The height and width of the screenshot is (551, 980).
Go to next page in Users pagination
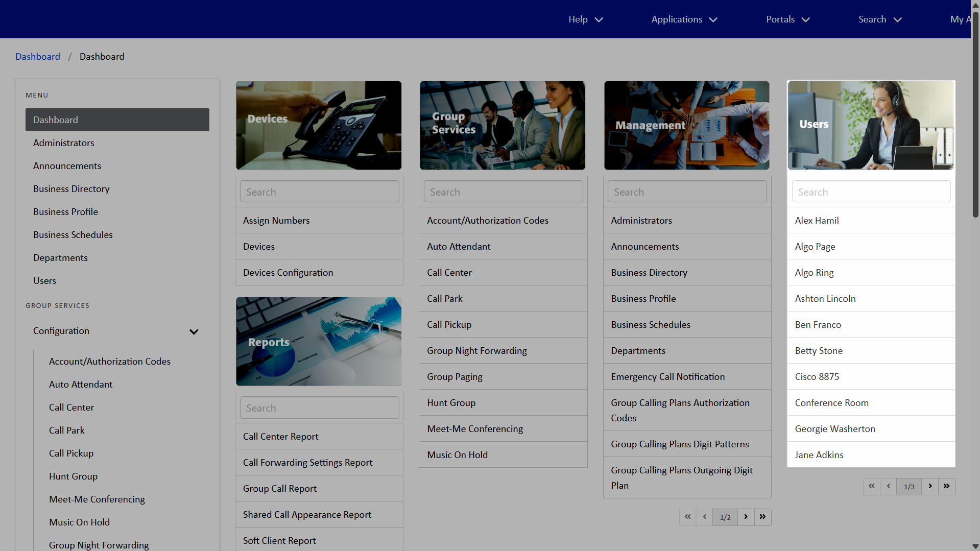click(x=930, y=486)
